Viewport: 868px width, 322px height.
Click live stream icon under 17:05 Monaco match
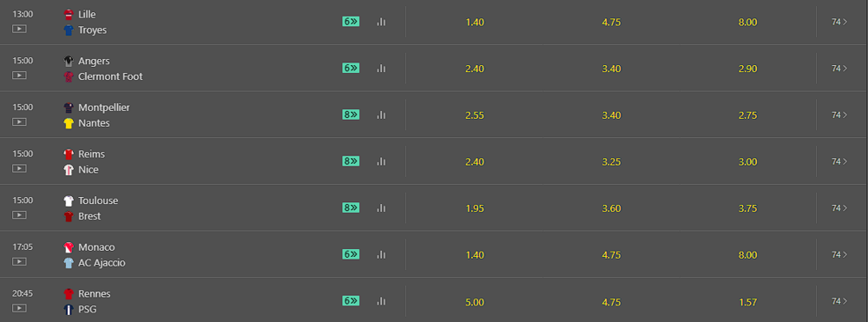tap(19, 261)
